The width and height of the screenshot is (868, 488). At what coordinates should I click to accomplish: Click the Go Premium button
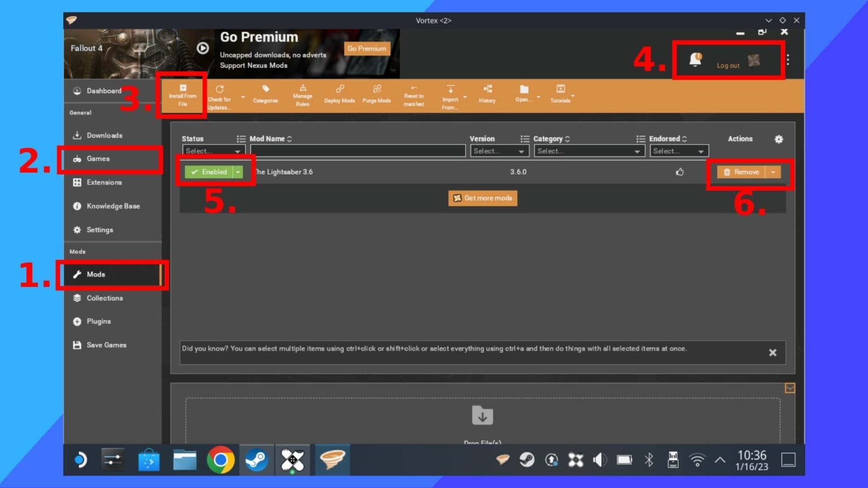pyautogui.click(x=367, y=49)
